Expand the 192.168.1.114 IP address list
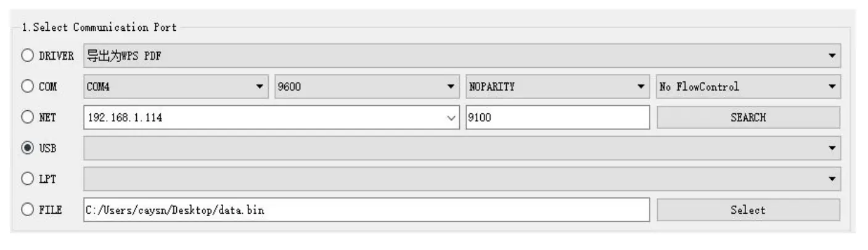 coord(451,118)
